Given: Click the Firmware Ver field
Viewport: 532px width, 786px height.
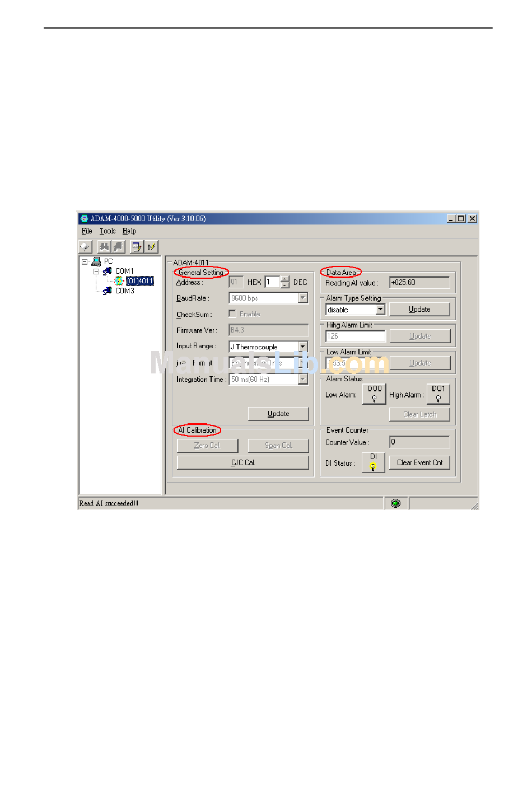Looking at the screenshot, I should [x=269, y=330].
